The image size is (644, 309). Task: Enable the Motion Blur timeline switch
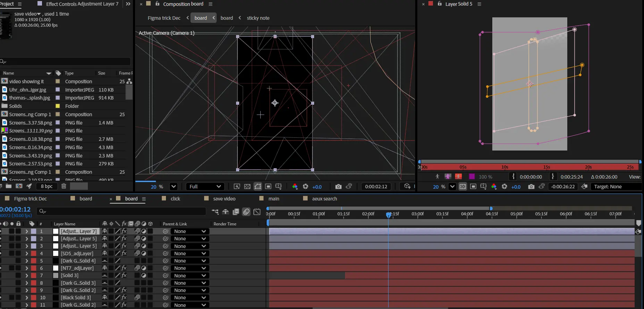pos(246,212)
